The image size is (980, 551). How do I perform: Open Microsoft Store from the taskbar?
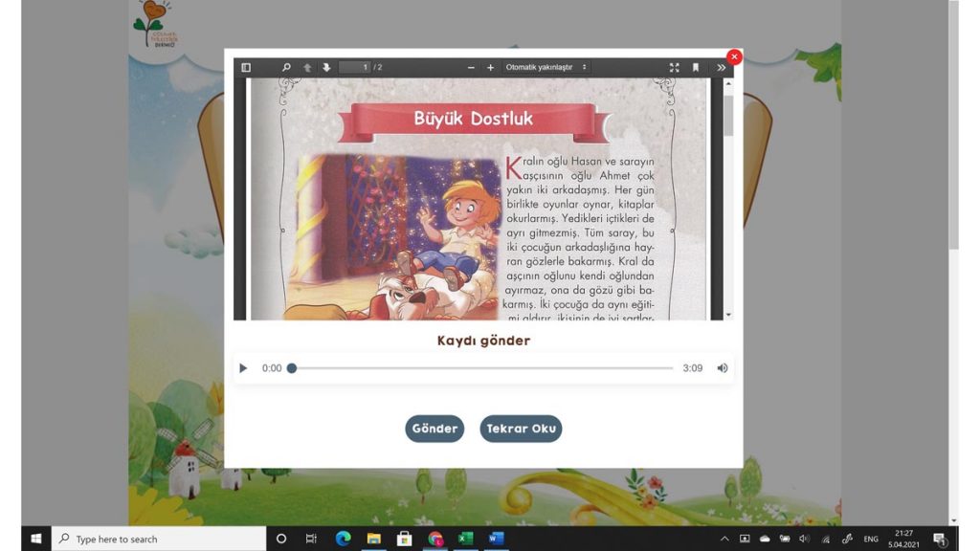(x=405, y=539)
